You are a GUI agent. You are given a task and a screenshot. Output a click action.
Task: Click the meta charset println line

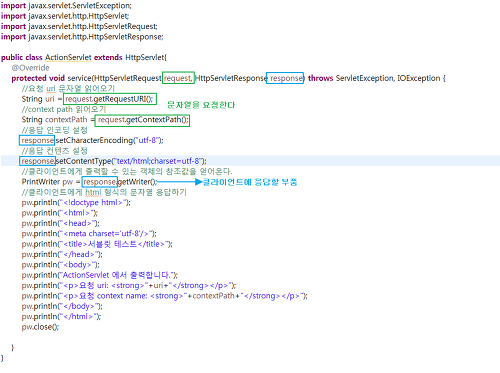pos(89,233)
